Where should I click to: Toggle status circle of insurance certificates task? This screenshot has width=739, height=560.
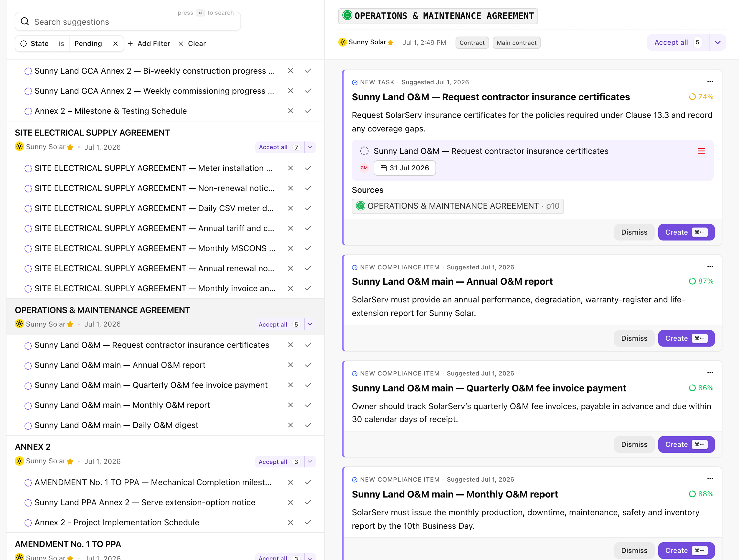click(364, 151)
